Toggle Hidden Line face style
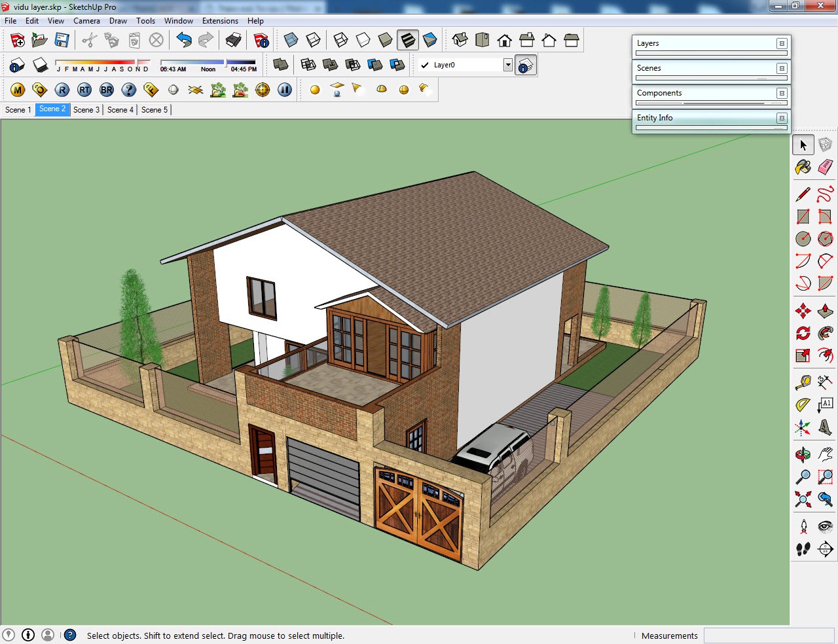The width and height of the screenshot is (838, 644). [x=363, y=41]
